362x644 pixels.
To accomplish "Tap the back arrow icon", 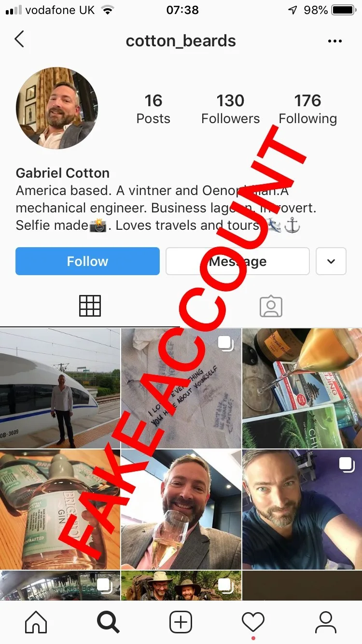I will [19, 40].
